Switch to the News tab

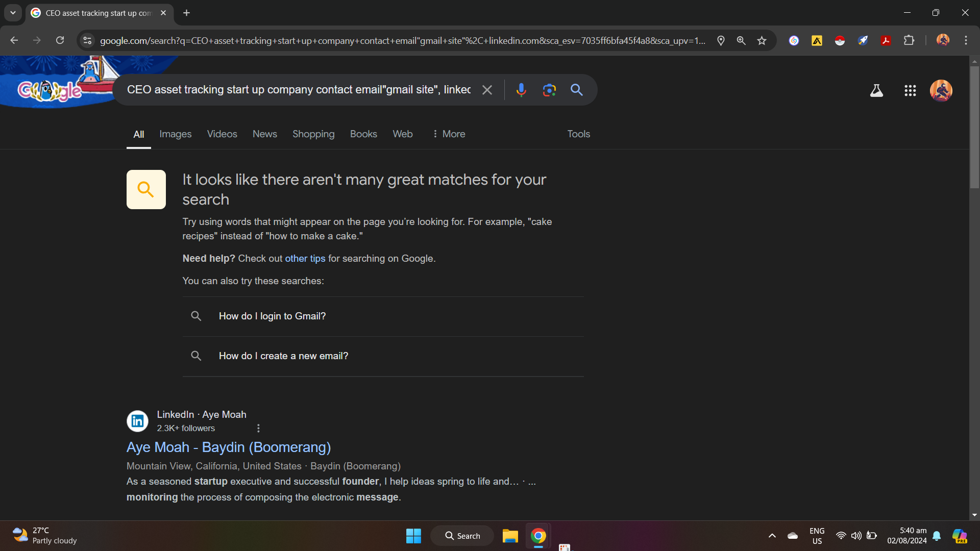264,134
